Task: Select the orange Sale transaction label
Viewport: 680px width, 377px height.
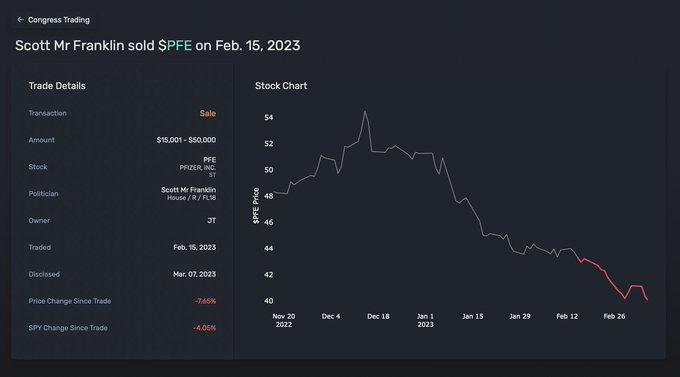Action: pos(208,114)
